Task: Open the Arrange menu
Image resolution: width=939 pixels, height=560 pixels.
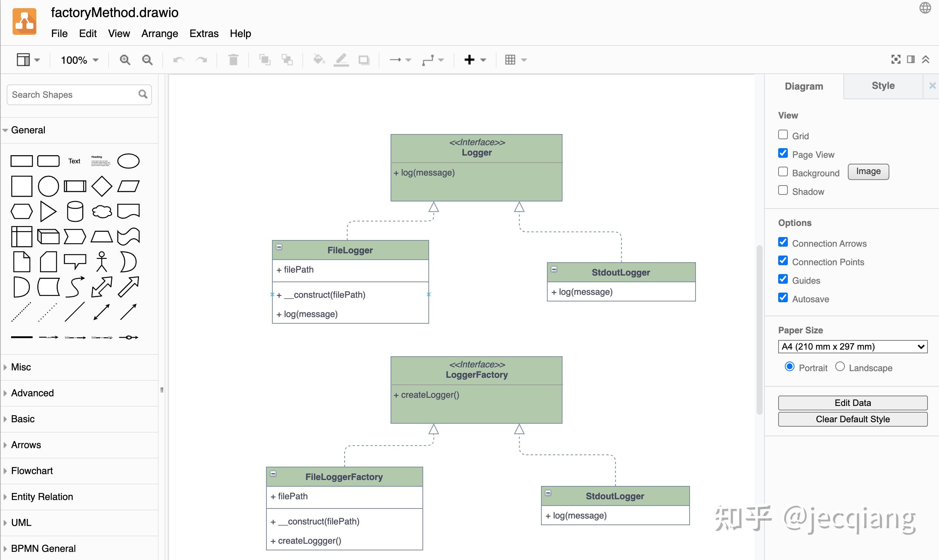Action: pos(159,34)
